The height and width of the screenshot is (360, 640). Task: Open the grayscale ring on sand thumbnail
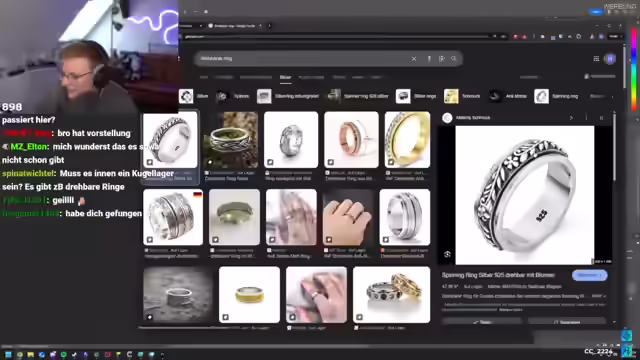(x=178, y=295)
